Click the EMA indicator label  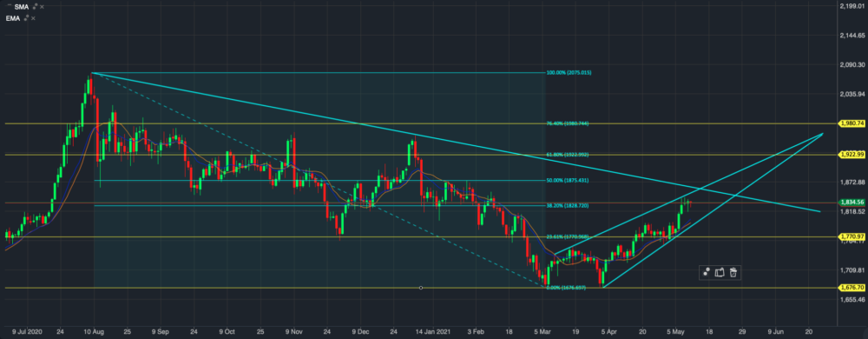click(13, 18)
